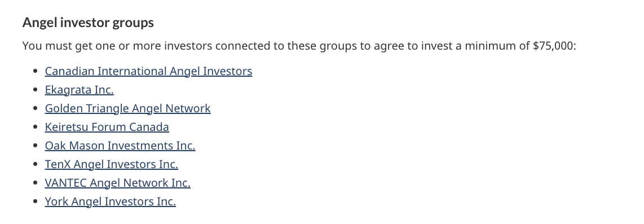Click the bullet beside Keiretsu Forum Canada
This screenshot has height=224, width=644.
(x=36, y=127)
